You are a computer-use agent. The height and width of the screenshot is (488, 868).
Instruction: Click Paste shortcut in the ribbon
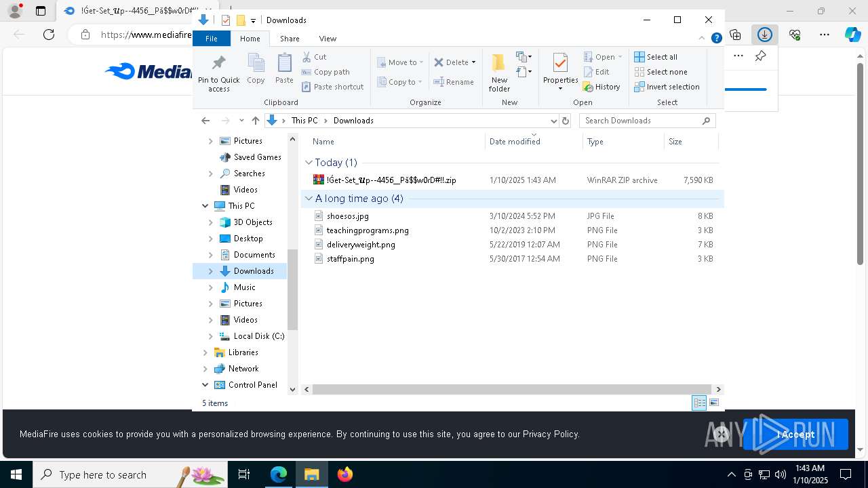332,87
